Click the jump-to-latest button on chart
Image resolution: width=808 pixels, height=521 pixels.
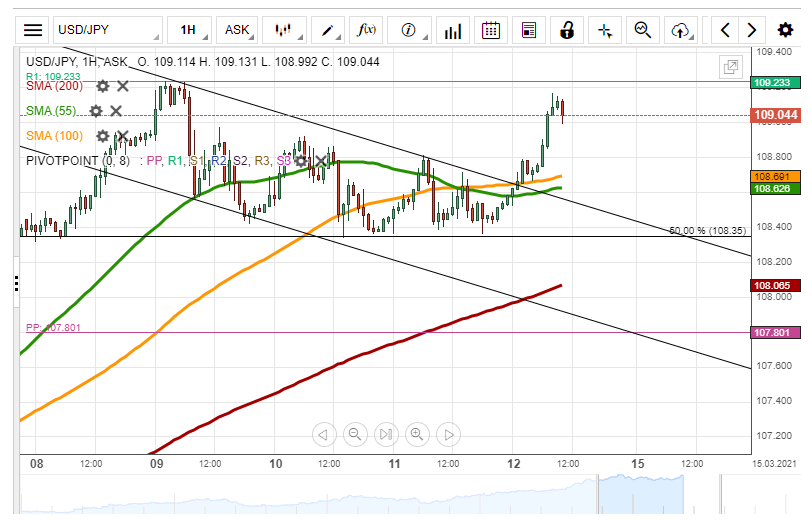point(386,434)
